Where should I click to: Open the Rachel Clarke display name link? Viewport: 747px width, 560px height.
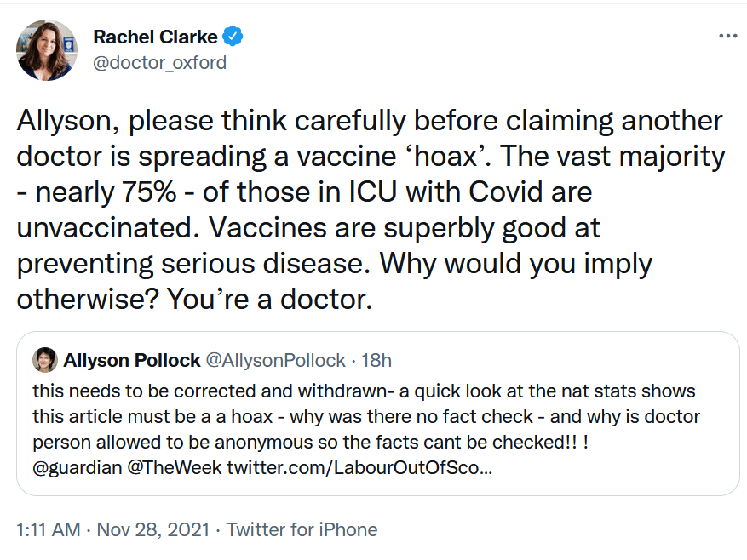pos(155,37)
